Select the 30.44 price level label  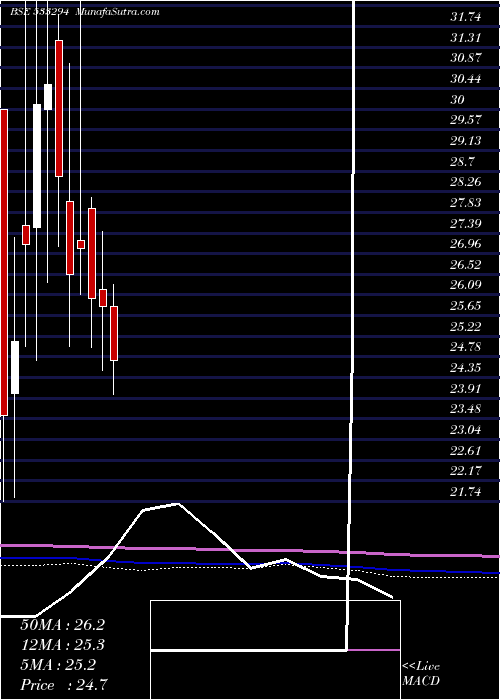[x=466, y=79]
